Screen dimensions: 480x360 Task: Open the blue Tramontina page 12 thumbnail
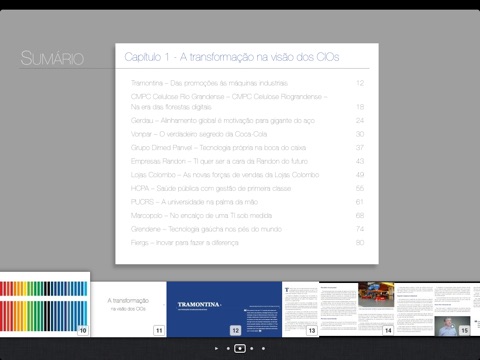coord(224,309)
